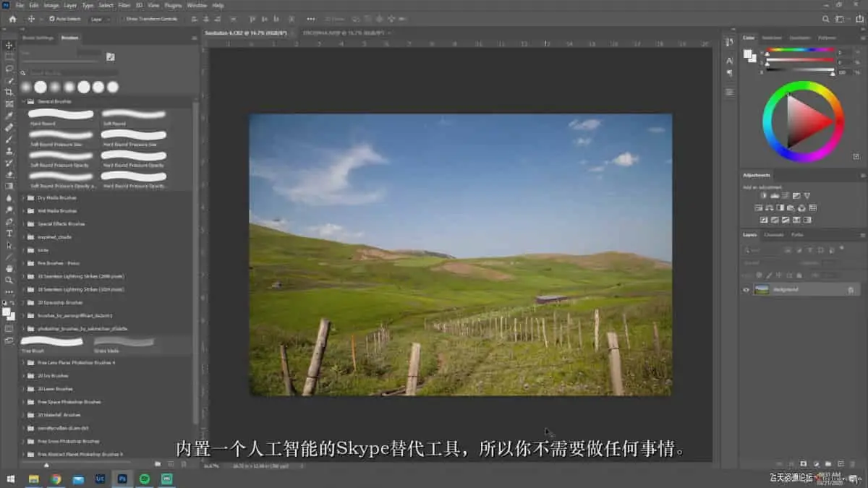The height and width of the screenshot is (488, 868).
Task: Select the Lasso tool
Action: tap(9, 68)
